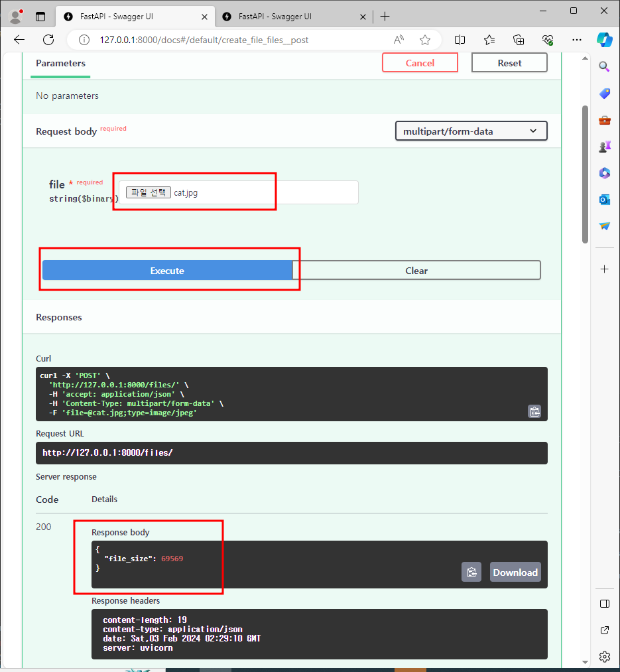Viewport: 620px width, 672px height.
Task: Open sidebar Microsoft 365 icon
Action: 604,173
